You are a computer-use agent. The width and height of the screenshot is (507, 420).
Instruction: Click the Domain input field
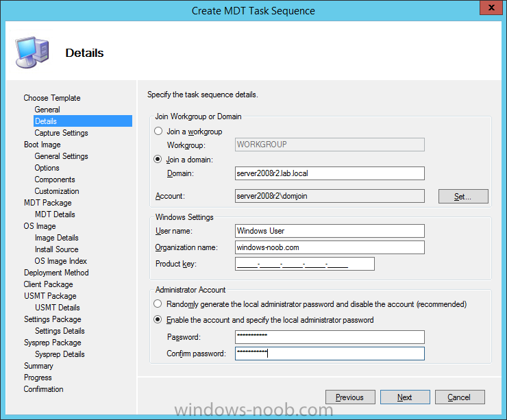(330, 173)
